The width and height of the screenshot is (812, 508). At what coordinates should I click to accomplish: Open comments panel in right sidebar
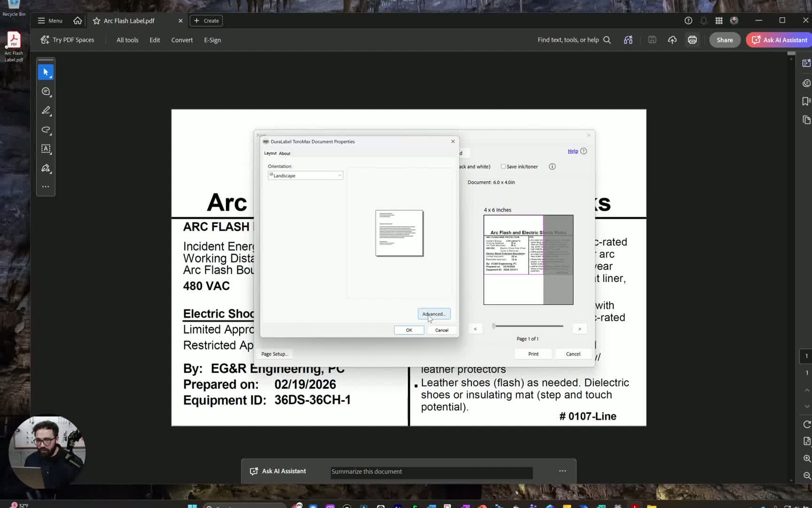(806, 83)
